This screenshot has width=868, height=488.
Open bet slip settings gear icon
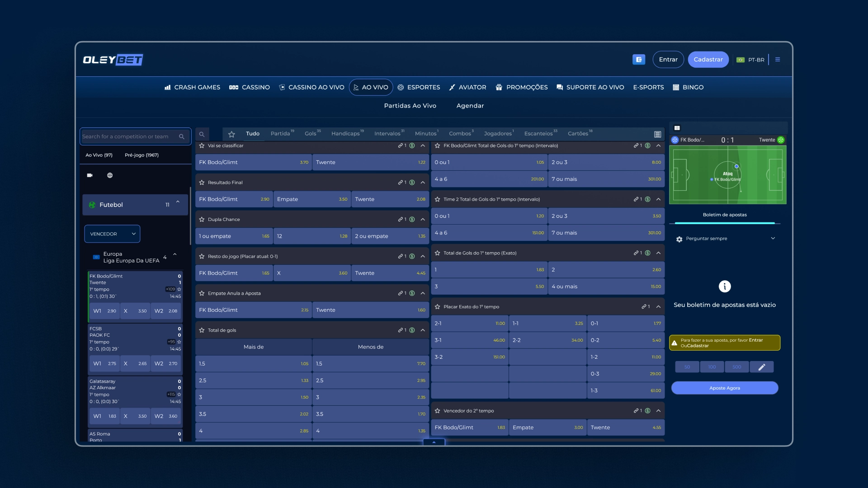[x=679, y=239]
